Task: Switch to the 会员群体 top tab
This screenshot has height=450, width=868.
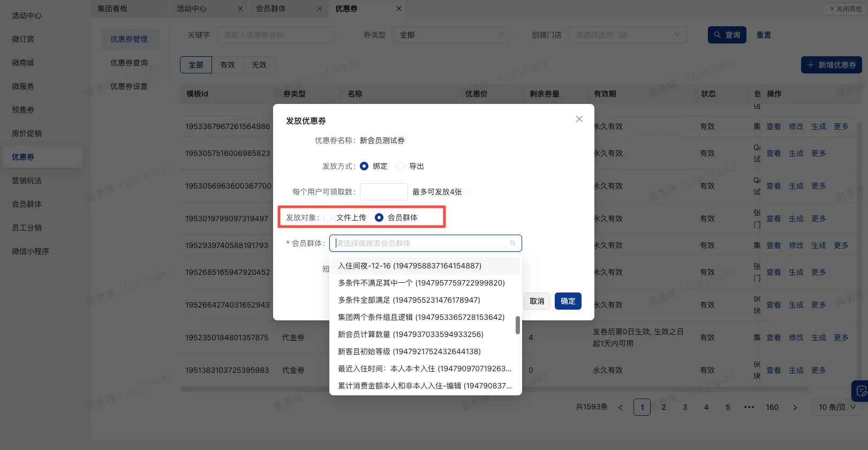Action: (271, 9)
